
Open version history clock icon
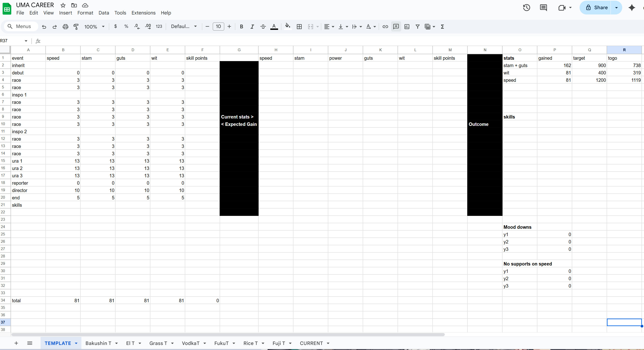click(526, 8)
